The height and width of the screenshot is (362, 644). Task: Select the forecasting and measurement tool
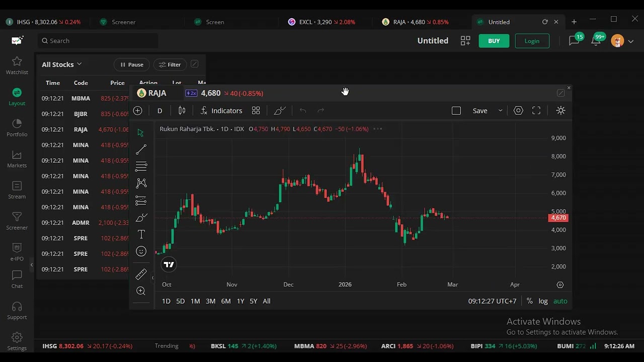pyautogui.click(x=141, y=201)
